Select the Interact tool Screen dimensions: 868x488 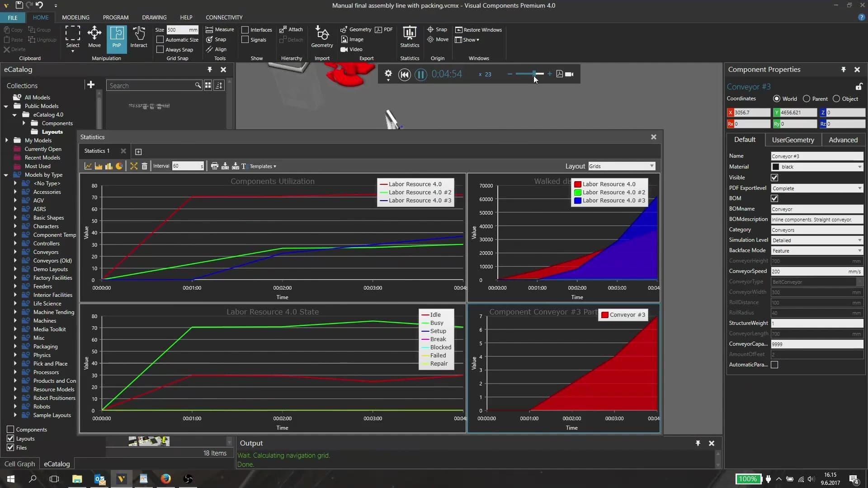tap(139, 37)
